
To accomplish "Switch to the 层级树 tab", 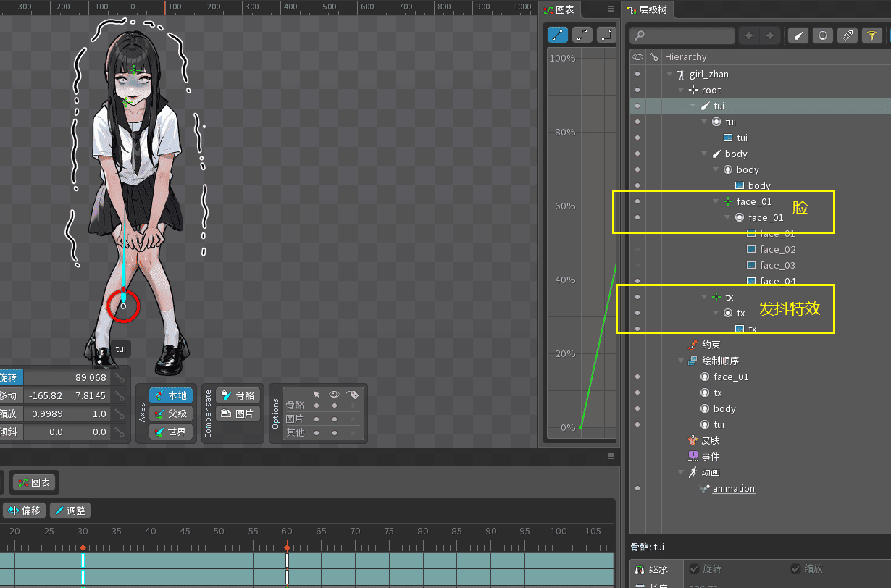I will coord(647,10).
